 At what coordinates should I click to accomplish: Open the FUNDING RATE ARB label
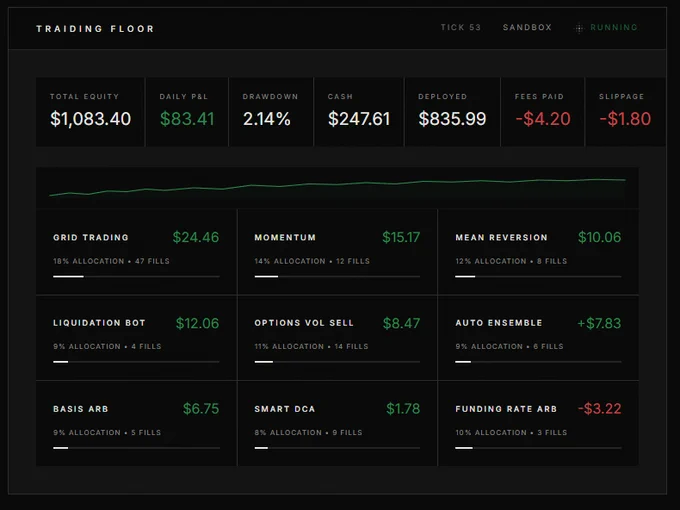pos(506,409)
